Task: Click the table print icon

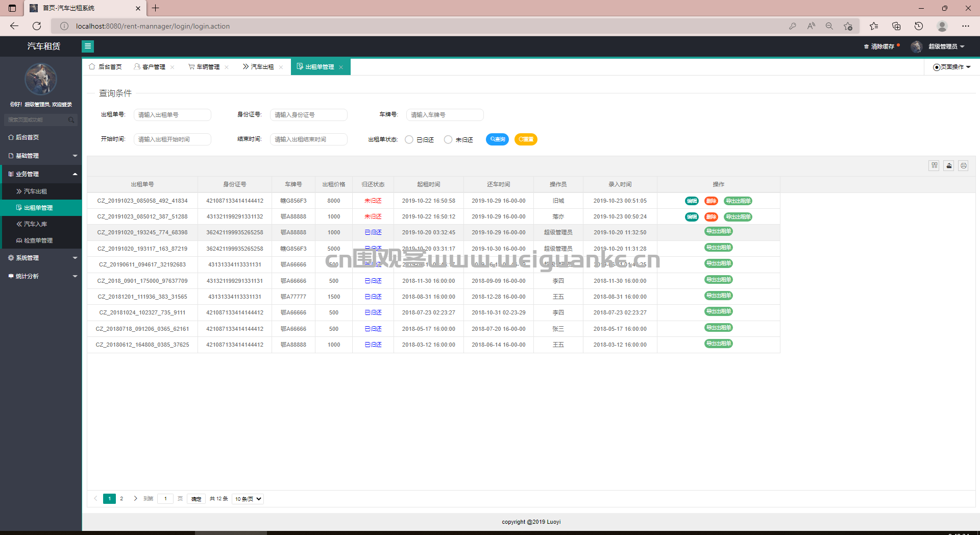Action: 964,165
